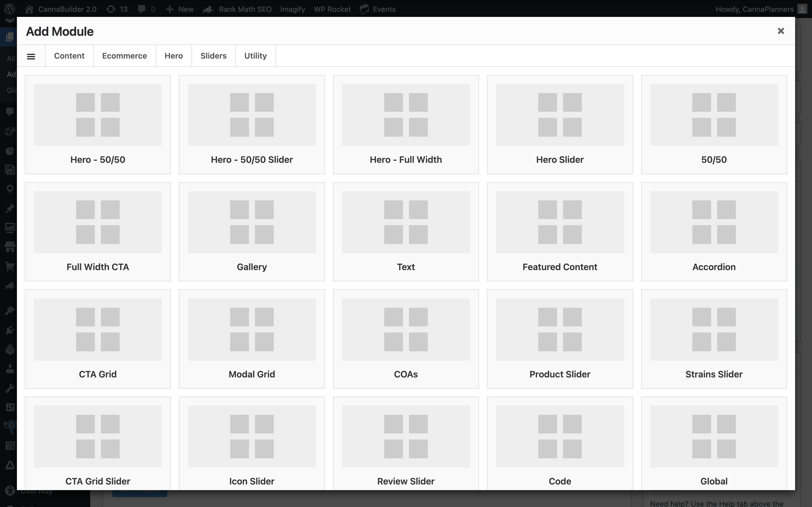Image resolution: width=812 pixels, height=507 pixels.
Task: Open the updates icon showing 13
Action: pyautogui.click(x=116, y=9)
